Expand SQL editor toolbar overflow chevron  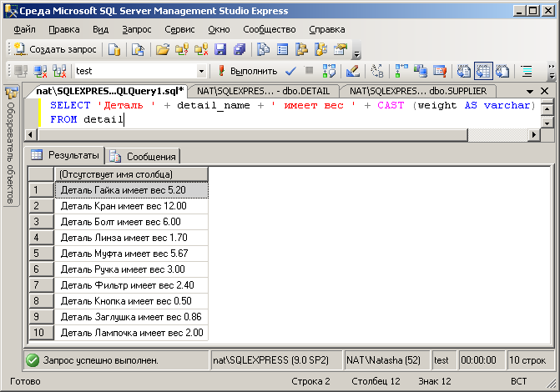552,72
